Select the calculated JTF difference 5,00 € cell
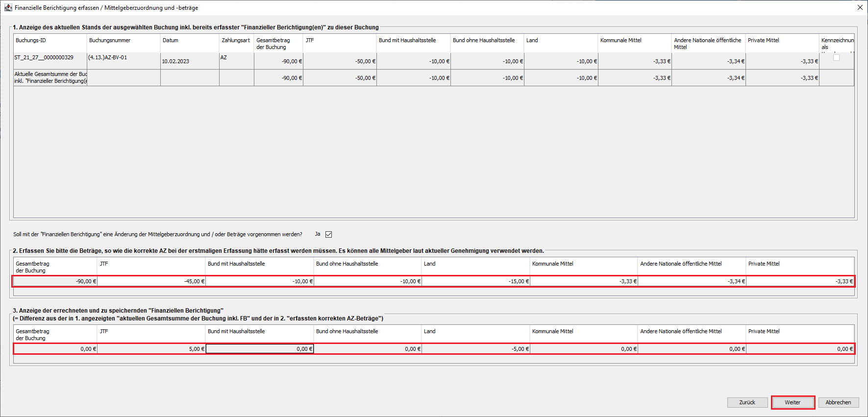 [151, 349]
